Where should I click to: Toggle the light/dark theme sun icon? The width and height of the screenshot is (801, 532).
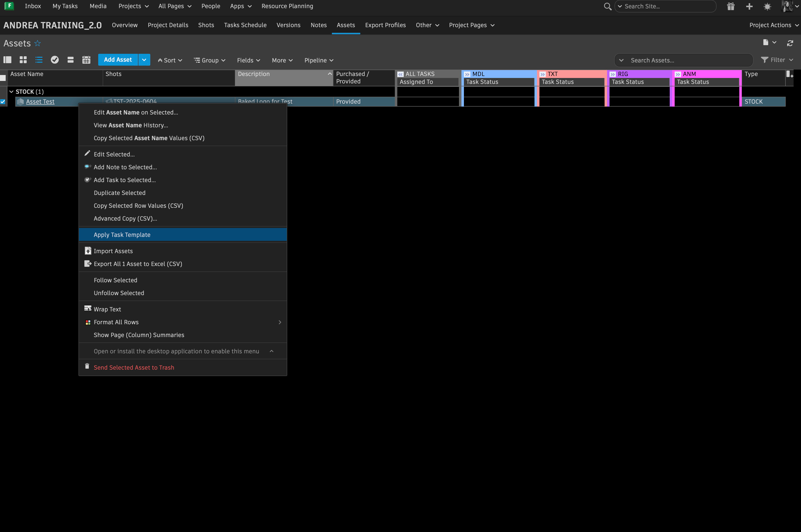point(767,6)
